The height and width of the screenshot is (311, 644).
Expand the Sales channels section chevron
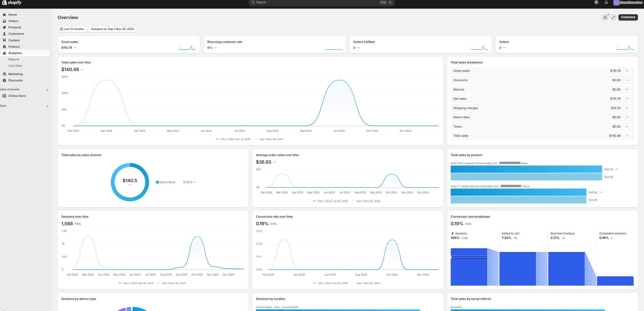[x=47, y=90]
